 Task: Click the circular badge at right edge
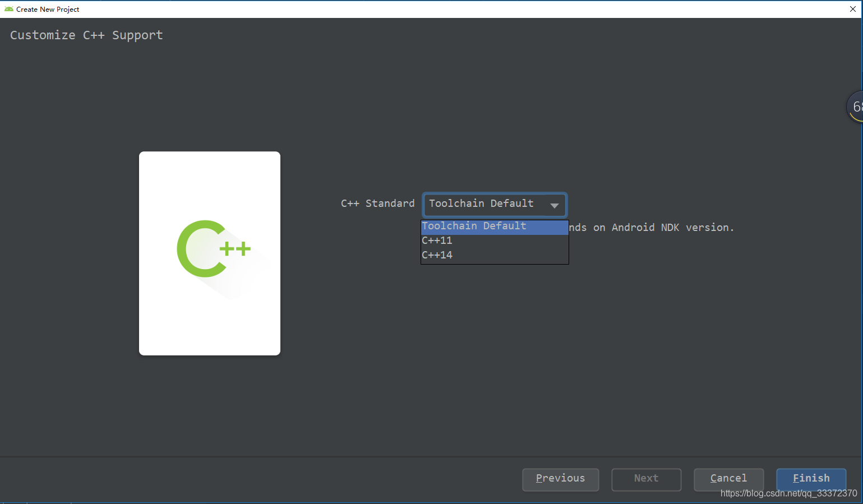click(855, 107)
